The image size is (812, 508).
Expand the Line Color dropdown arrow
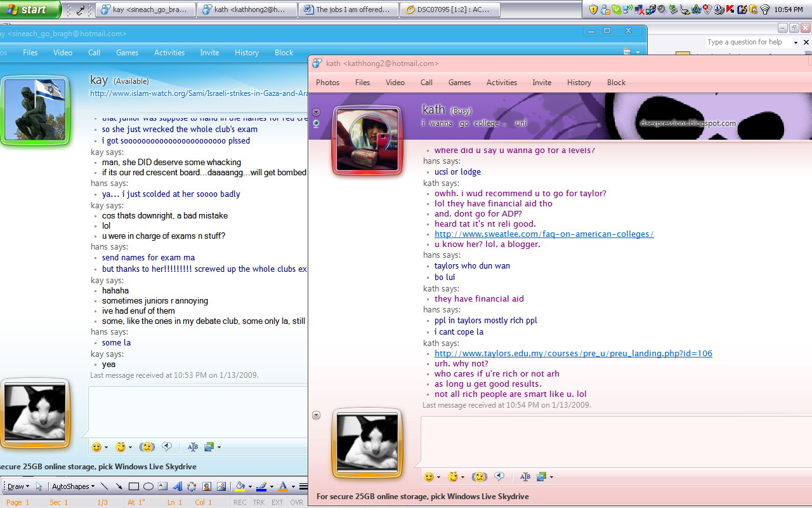tap(272, 486)
